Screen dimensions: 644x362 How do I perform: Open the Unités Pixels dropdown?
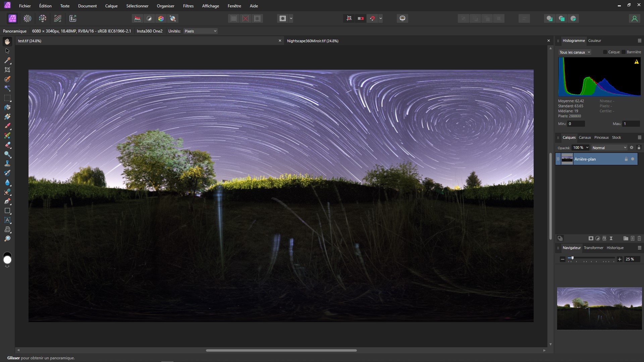click(x=201, y=31)
